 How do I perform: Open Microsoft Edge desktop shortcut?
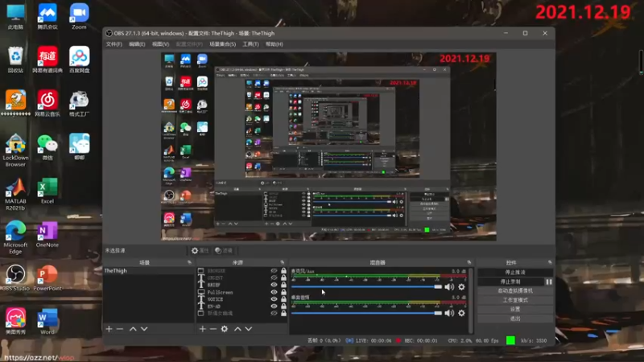coord(15,237)
